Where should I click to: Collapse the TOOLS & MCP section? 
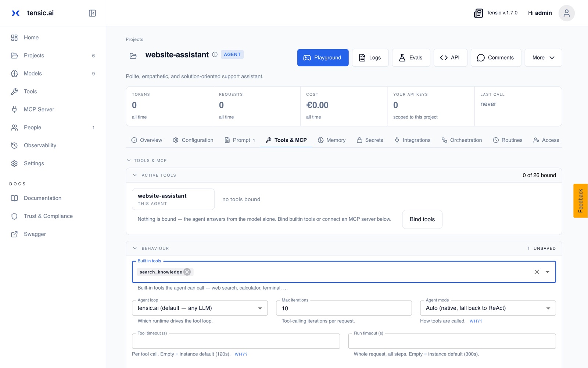(x=129, y=160)
